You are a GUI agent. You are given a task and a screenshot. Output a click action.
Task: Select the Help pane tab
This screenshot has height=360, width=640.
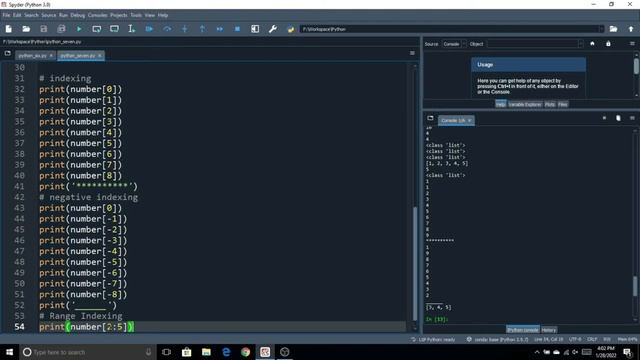(x=501, y=104)
